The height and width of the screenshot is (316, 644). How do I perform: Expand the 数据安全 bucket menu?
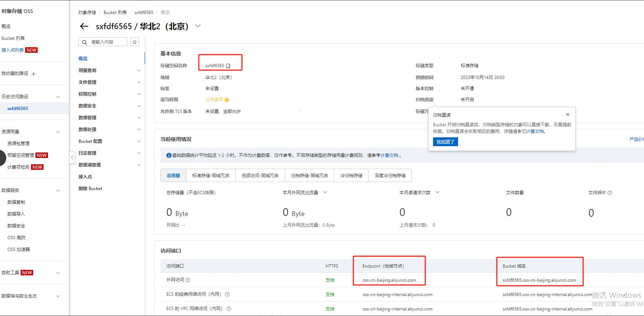click(x=139, y=106)
